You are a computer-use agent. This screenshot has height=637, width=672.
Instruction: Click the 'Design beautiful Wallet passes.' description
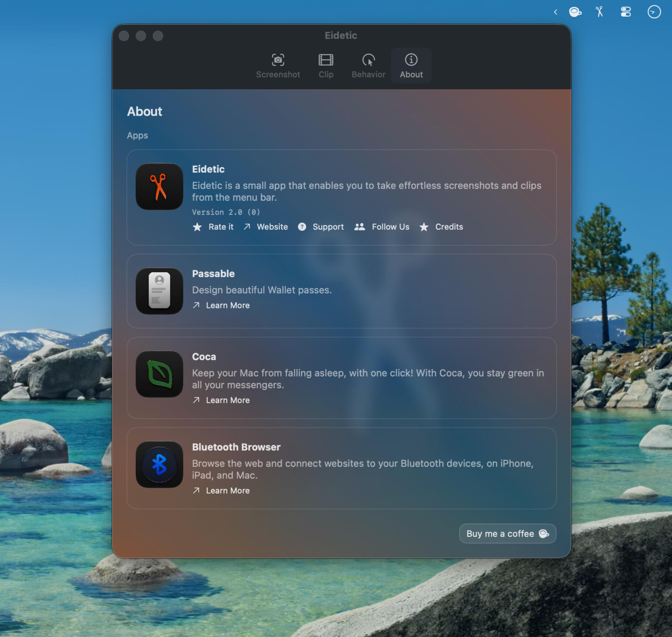pyautogui.click(x=262, y=290)
